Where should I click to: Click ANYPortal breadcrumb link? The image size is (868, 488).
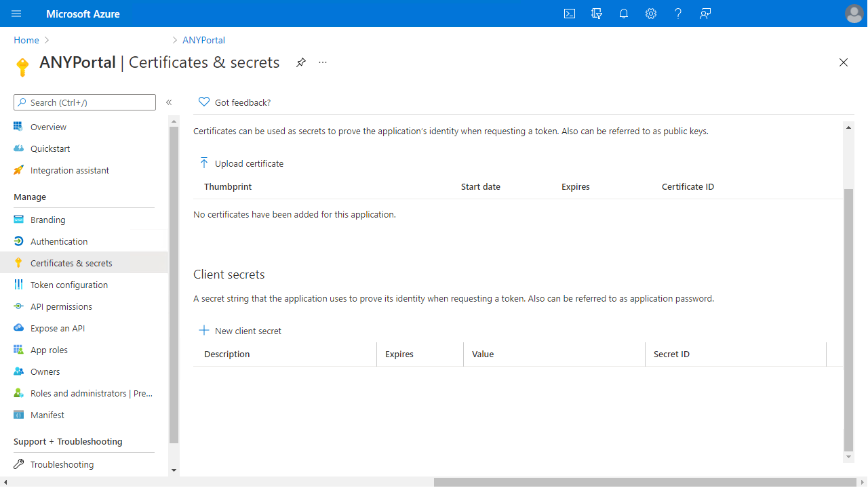(203, 40)
